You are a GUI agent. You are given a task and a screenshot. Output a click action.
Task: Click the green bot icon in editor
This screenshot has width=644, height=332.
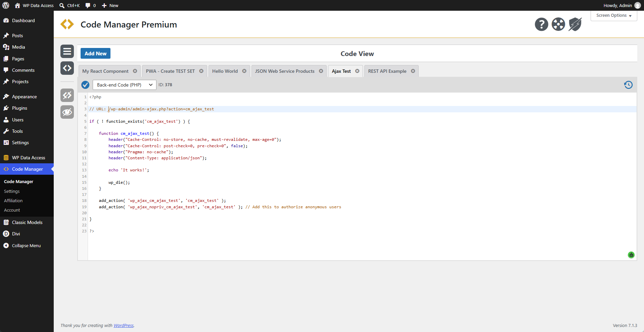[631, 255]
